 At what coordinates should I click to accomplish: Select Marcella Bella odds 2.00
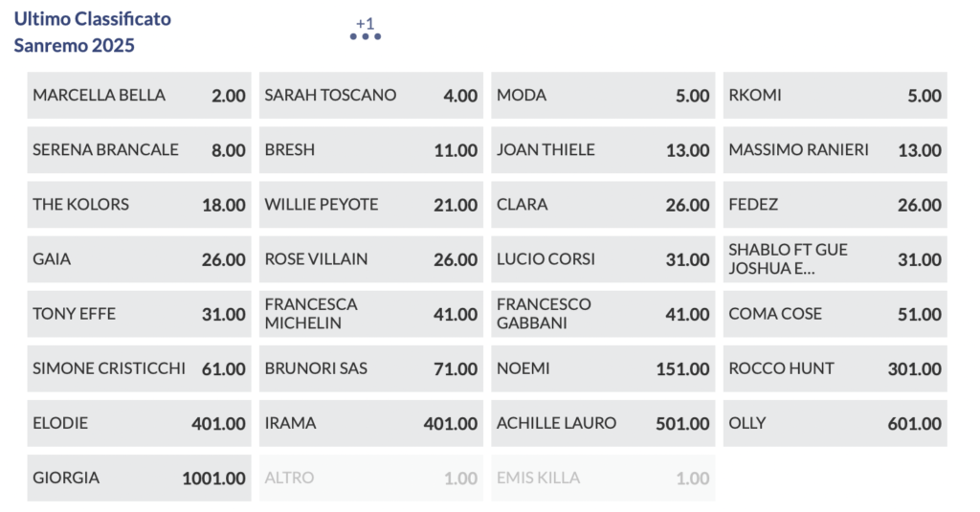[139, 96]
